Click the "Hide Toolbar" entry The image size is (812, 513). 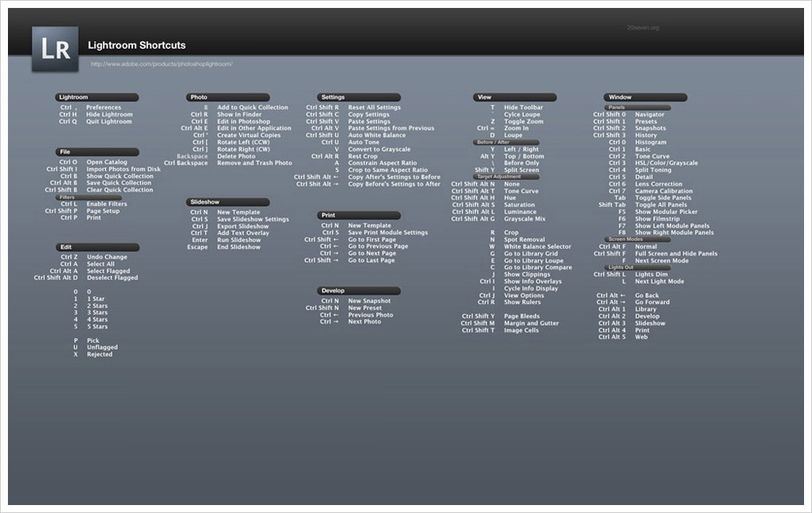(x=524, y=107)
